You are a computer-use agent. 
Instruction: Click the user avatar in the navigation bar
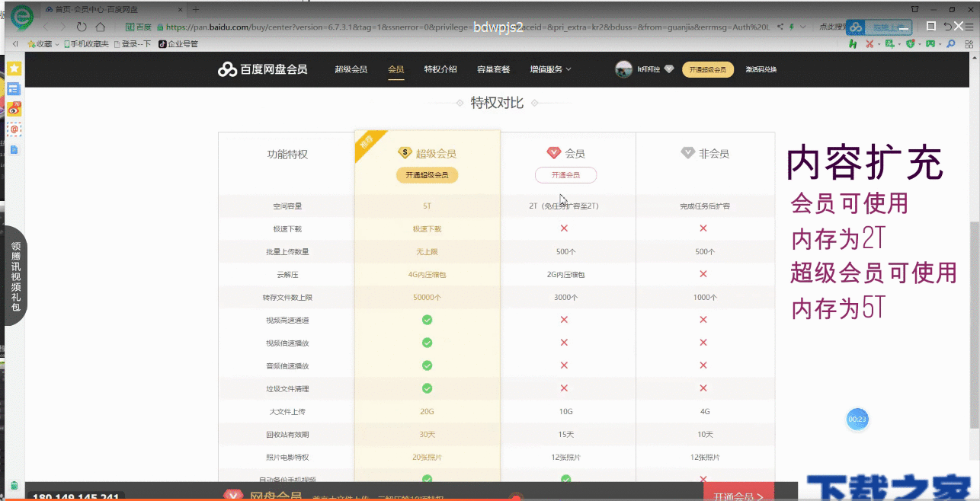click(623, 69)
